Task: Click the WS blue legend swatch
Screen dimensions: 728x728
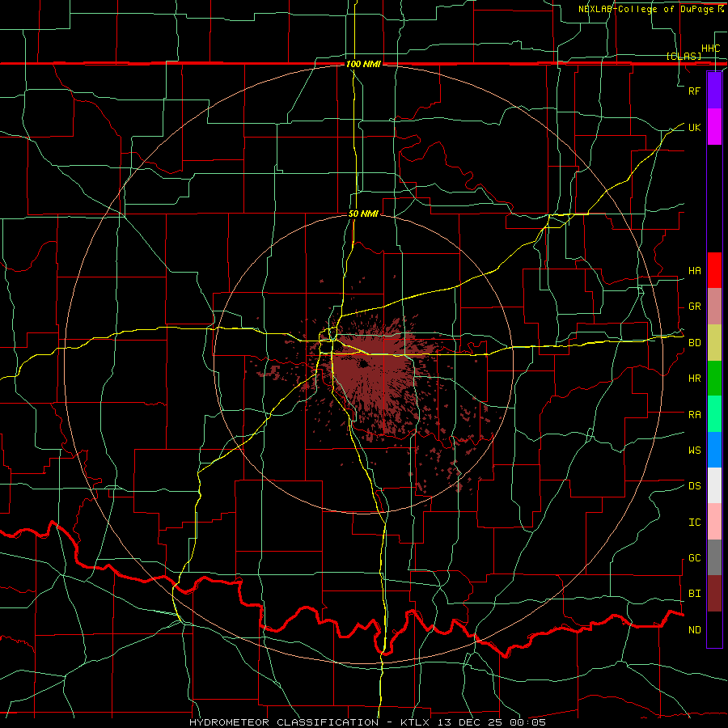Action: [714, 450]
